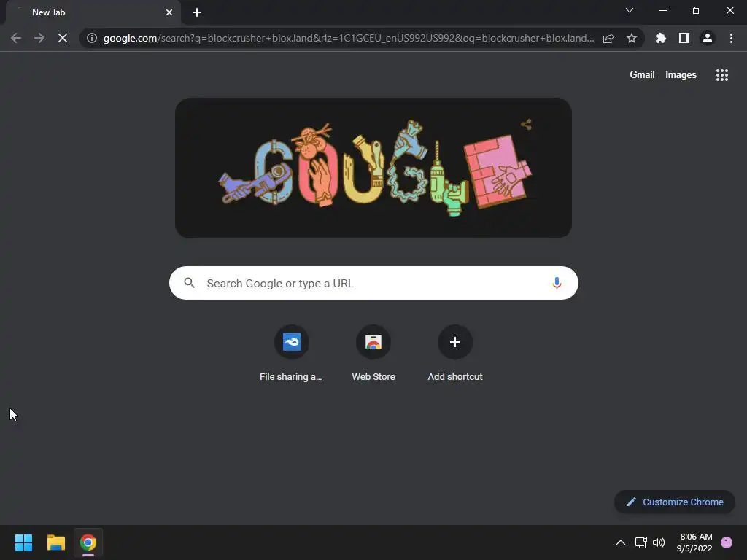Open the Gmail link
Image resolution: width=747 pixels, height=560 pixels.
pos(642,75)
